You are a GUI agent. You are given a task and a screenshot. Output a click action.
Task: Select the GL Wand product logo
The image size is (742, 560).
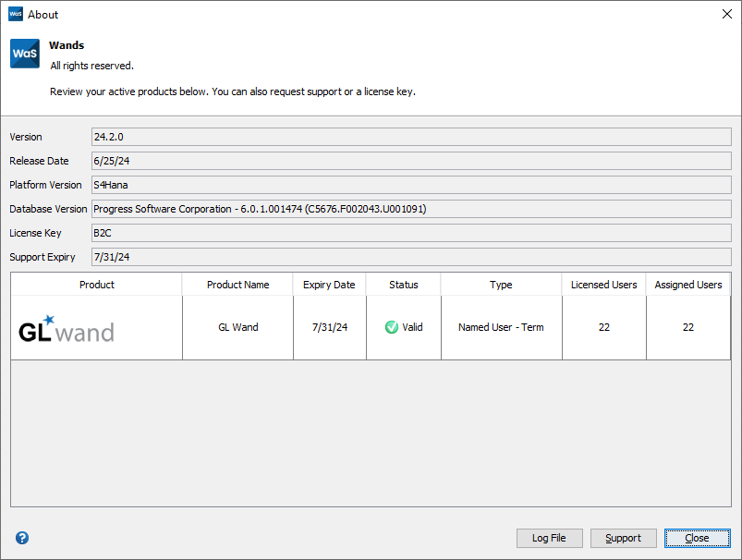[65, 328]
